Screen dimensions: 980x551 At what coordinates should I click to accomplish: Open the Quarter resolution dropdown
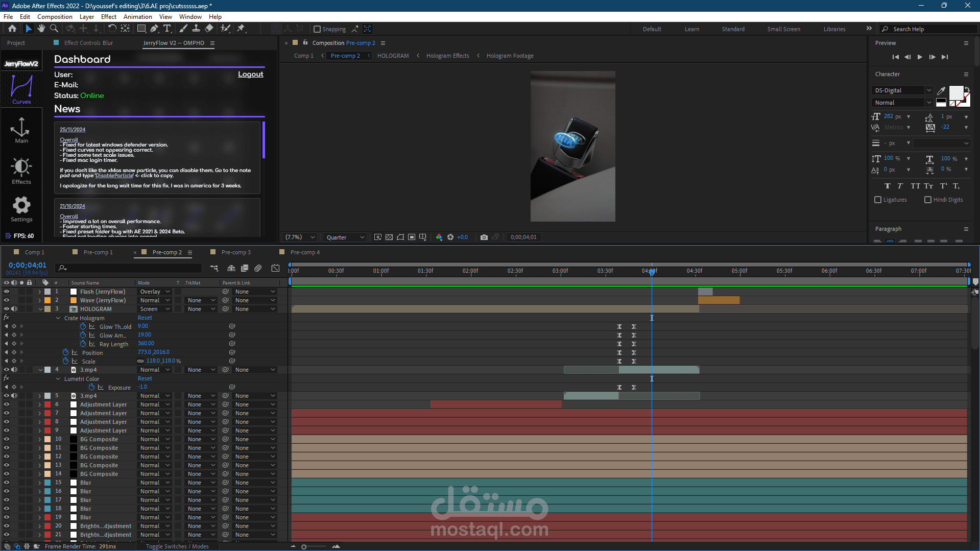pyautogui.click(x=345, y=237)
